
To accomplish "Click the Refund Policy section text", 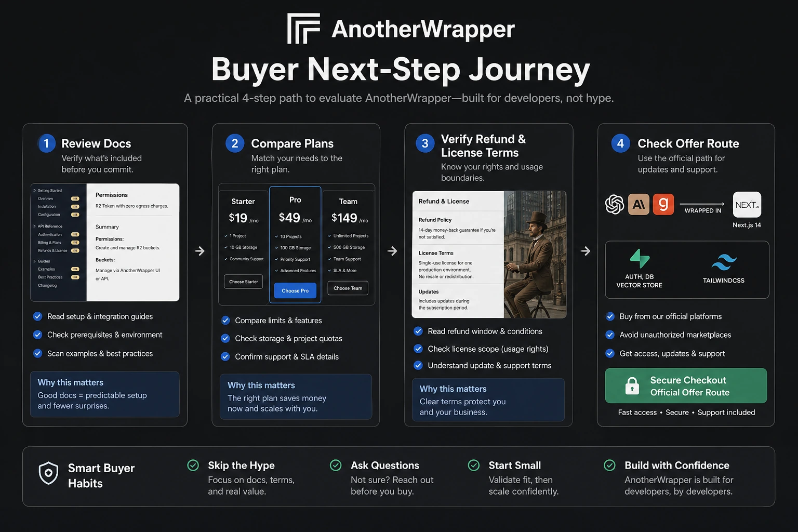I will tap(457, 228).
